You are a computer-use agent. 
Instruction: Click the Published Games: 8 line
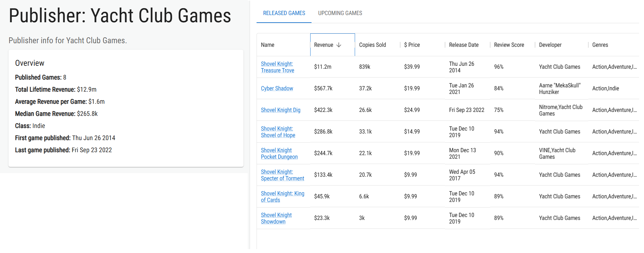coord(41,77)
